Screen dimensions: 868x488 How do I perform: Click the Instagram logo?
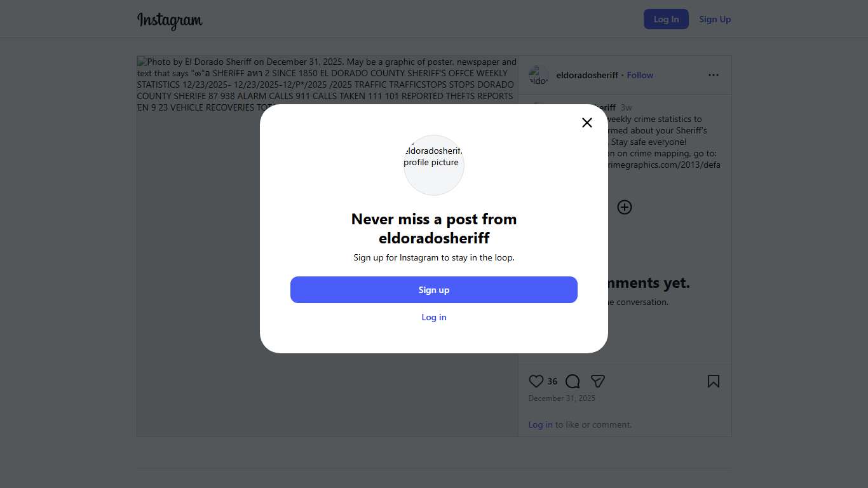coord(170,20)
